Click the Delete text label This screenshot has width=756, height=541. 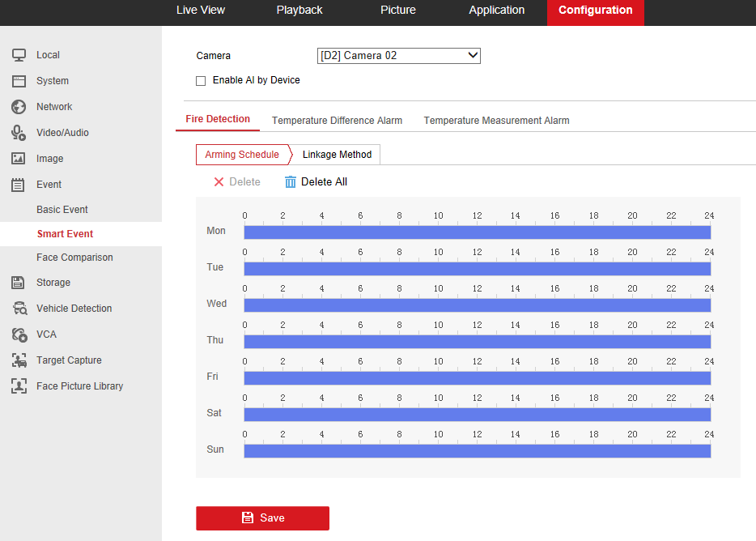coord(245,182)
